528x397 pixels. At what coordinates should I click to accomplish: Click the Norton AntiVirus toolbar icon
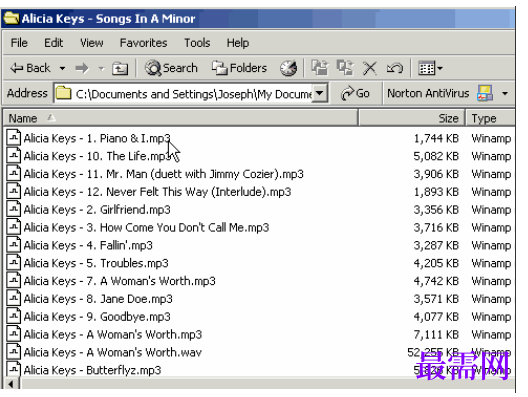click(x=485, y=93)
